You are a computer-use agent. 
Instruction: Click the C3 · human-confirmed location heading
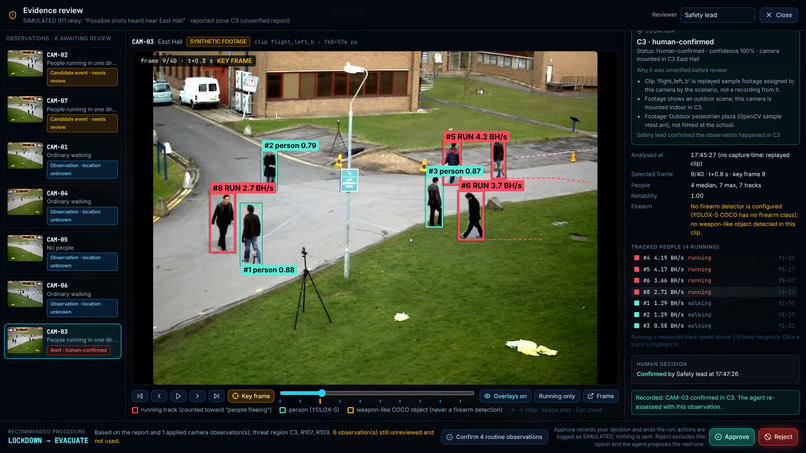675,42
